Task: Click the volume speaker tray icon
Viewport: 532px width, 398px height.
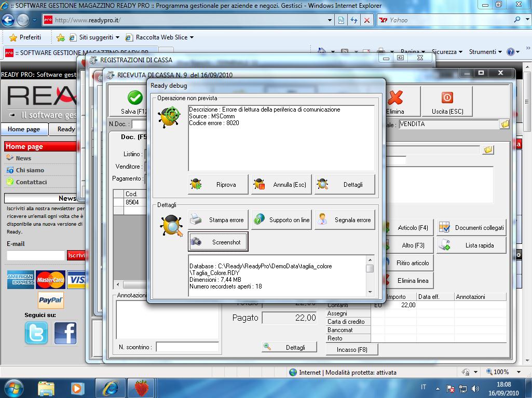Action: [475, 389]
